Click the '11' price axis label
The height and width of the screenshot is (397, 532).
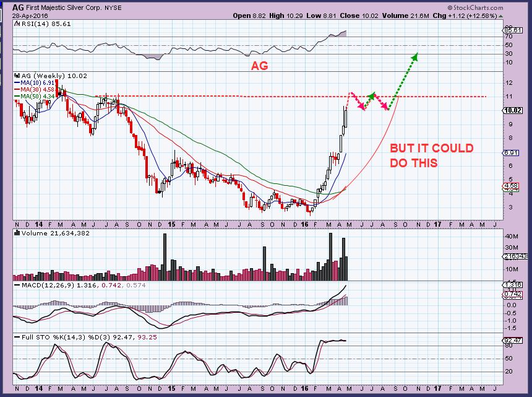click(508, 97)
